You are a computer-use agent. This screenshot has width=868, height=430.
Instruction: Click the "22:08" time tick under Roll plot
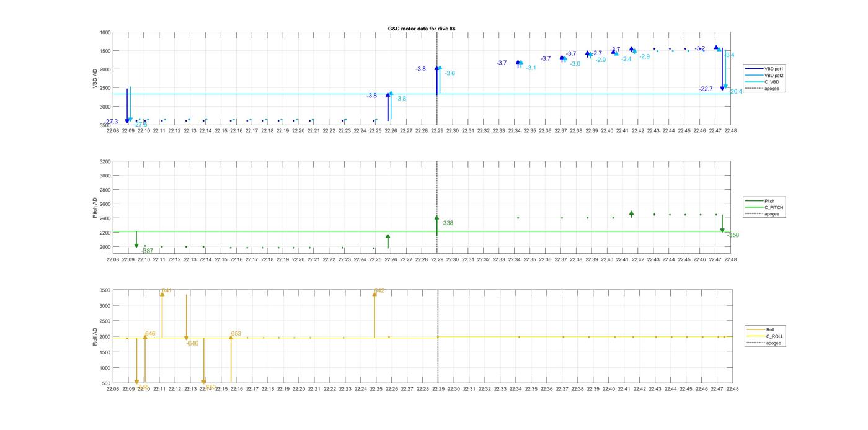(x=113, y=389)
